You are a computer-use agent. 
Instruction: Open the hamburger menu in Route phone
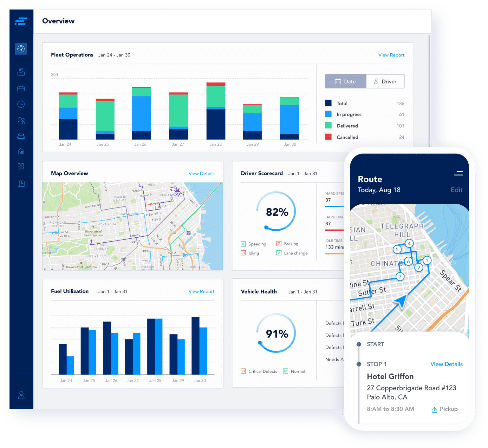click(458, 173)
